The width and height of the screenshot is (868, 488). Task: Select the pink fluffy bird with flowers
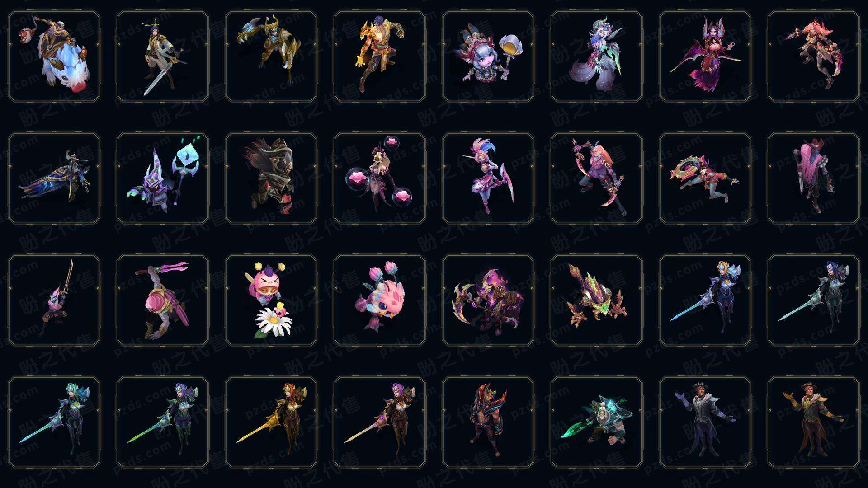[x=380, y=300]
